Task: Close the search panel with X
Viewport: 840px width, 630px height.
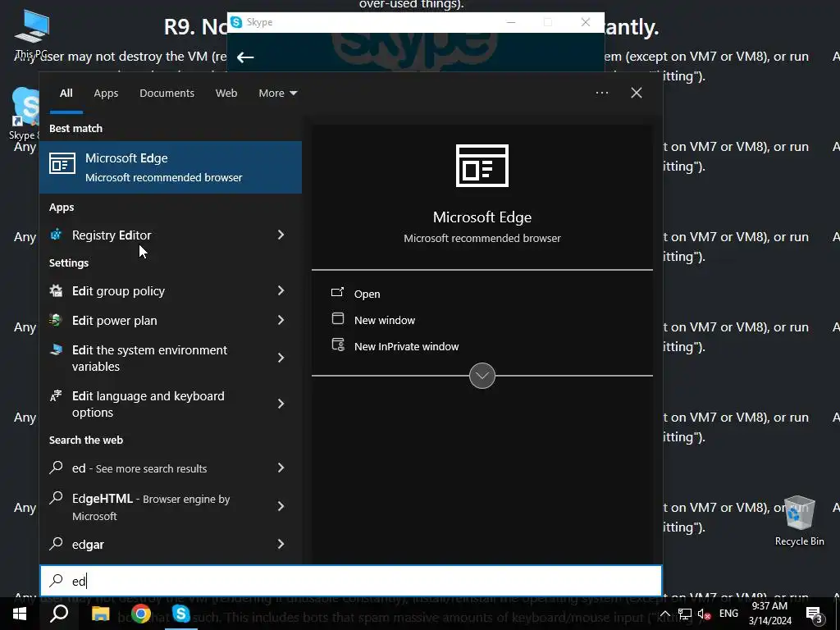Action: (x=637, y=93)
